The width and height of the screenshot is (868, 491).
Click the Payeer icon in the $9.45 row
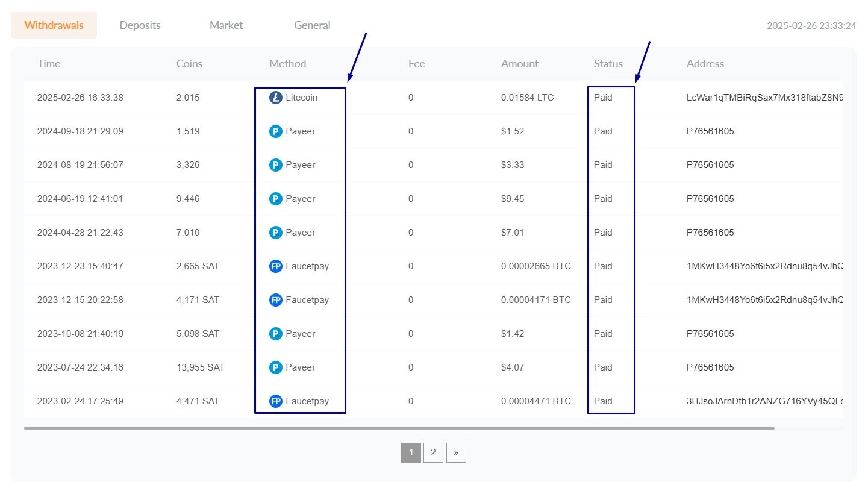click(x=275, y=199)
